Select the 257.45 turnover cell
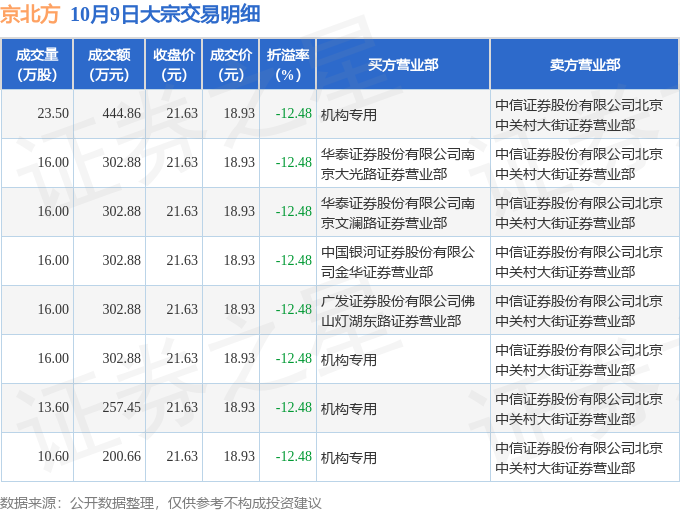Viewport: 680px width, 512px height. pyautogui.click(x=121, y=408)
